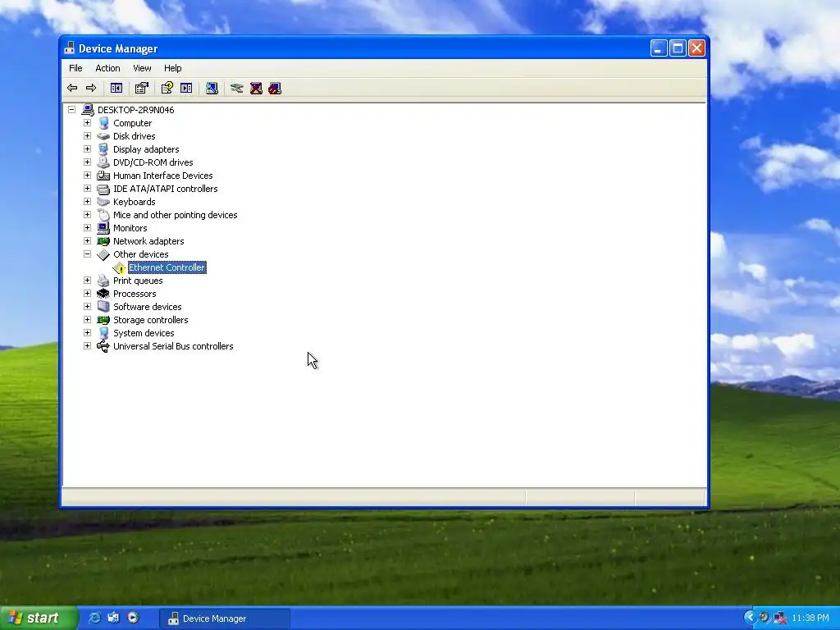
Task: Click the Processors chip icon
Action: pyautogui.click(x=103, y=294)
